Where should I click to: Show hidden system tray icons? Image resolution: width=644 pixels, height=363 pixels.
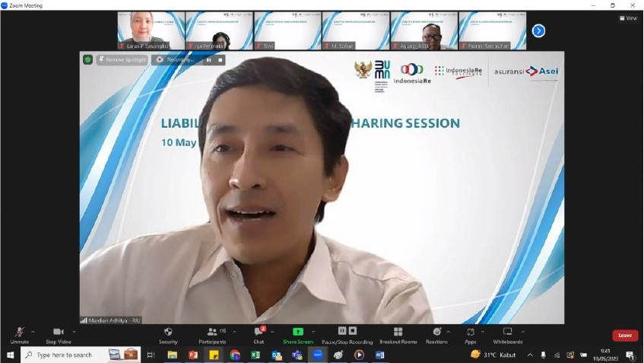pos(530,355)
